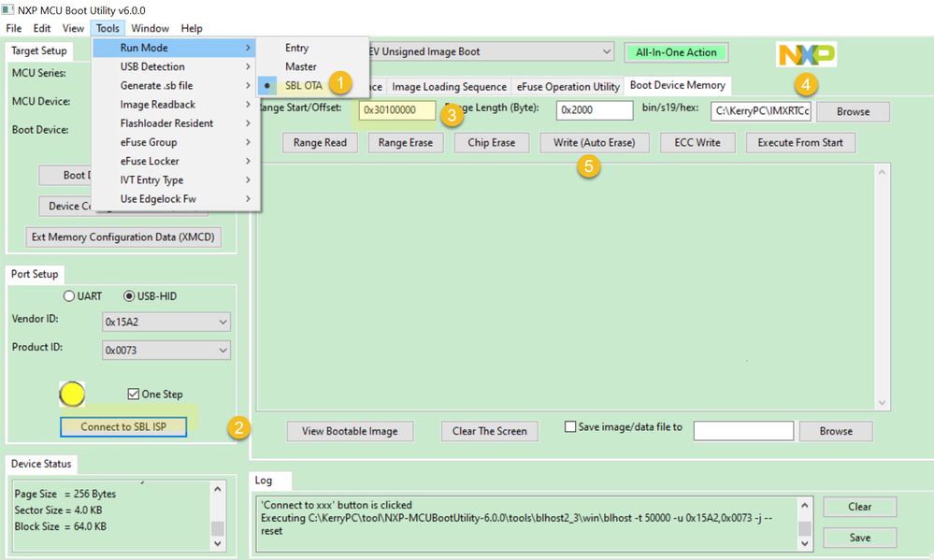Click the Tools menu
Viewport: 934px width, 560px height.
click(108, 28)
